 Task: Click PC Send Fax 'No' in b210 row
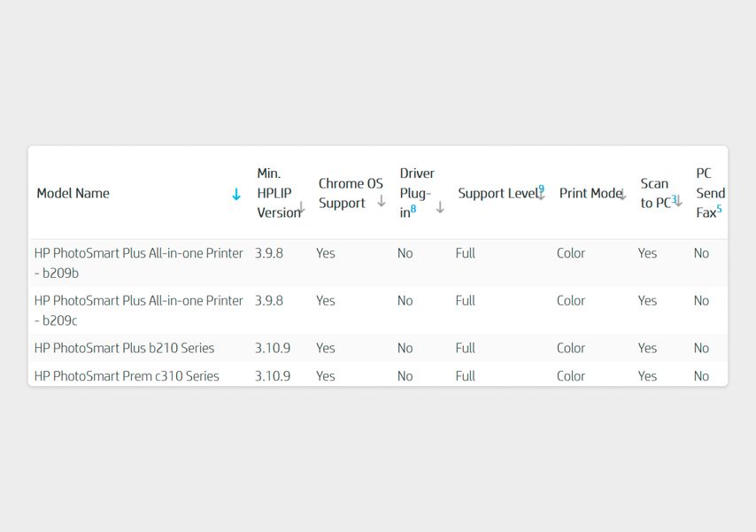coord(701,348)
